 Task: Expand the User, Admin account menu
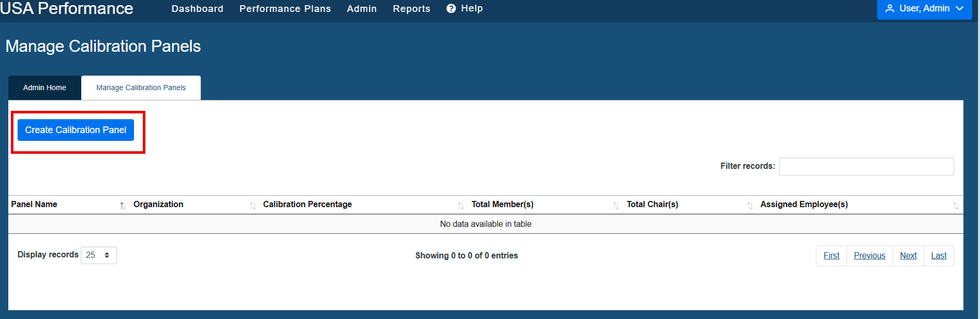[x=924, y=9]
